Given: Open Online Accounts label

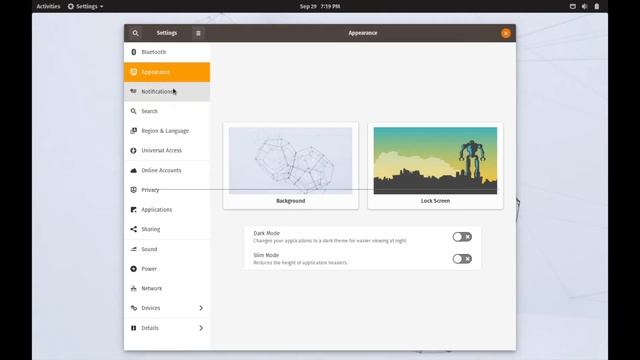Looking at the screenshot, I should click(161, 170).
